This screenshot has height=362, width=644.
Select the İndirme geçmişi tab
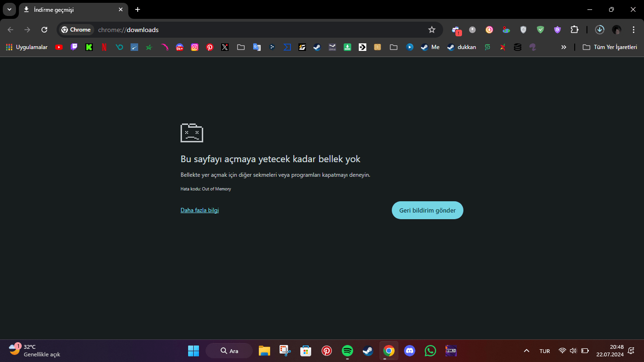click(74, 9)
